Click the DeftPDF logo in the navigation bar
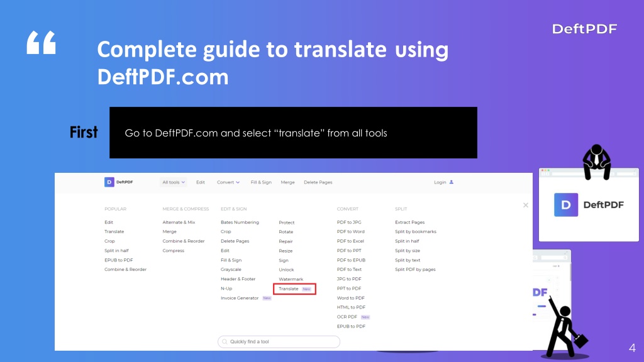This screenshot has height=362, width=644. click(x=119, y=182)
